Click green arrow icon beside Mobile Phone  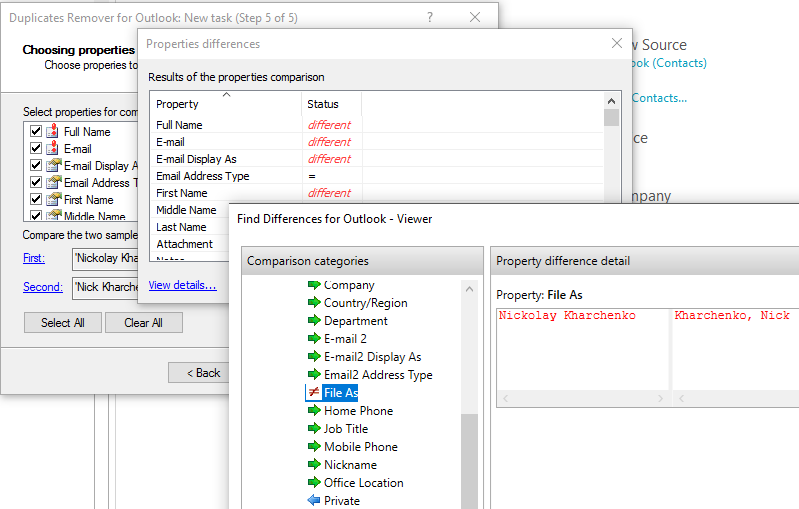(x=314, y=446)
